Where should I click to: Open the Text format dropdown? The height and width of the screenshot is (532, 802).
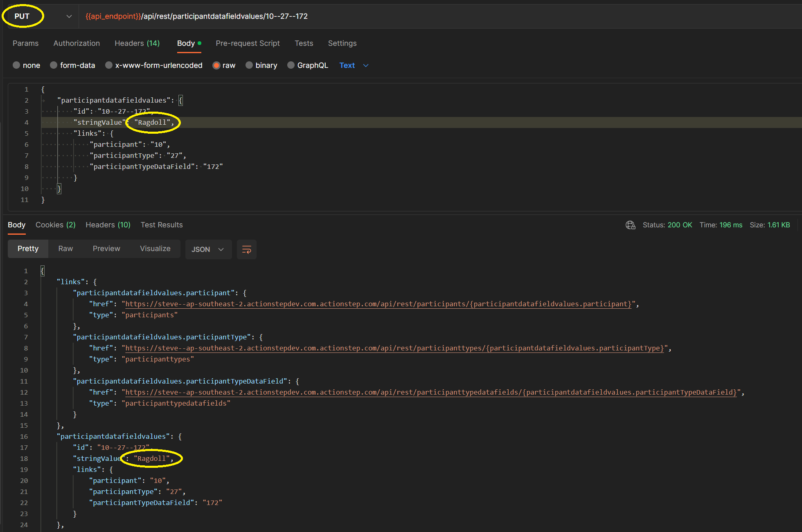point(354,65)
